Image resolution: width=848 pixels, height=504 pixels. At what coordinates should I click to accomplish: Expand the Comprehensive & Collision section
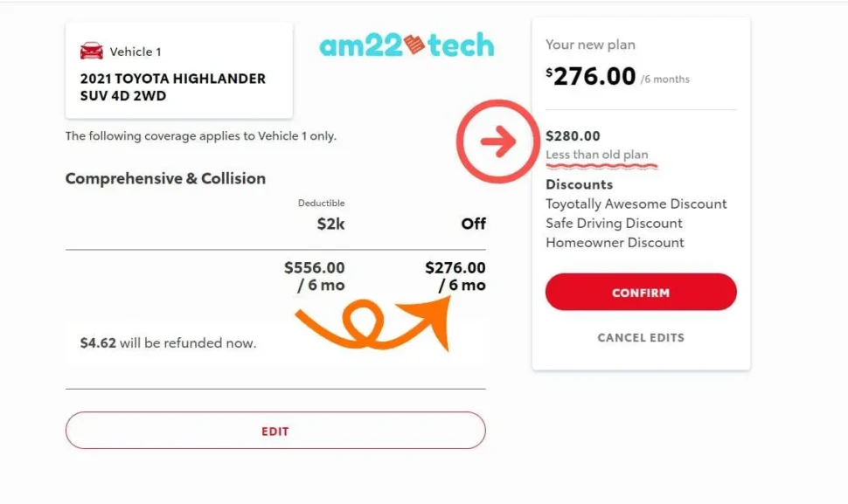tap(165, 178)
